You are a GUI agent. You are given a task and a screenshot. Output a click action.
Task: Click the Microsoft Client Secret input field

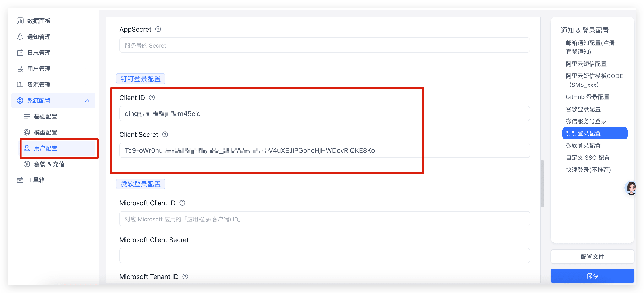[x=324, y=256]
